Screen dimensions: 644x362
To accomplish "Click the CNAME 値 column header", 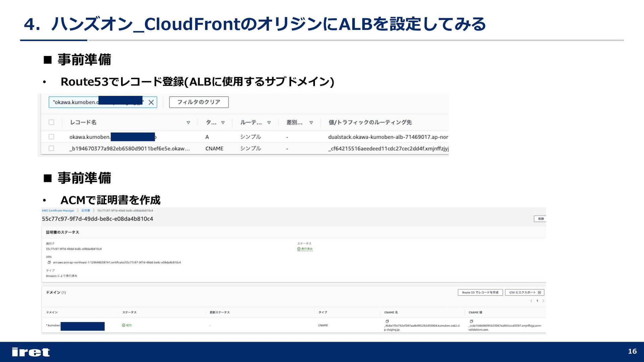I will pyautogui.click(x=475, y=312).
